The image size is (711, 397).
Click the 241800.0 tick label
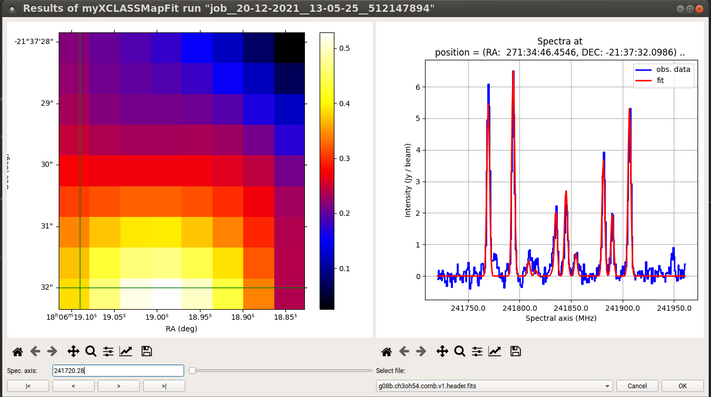click(x=519, y=308)
